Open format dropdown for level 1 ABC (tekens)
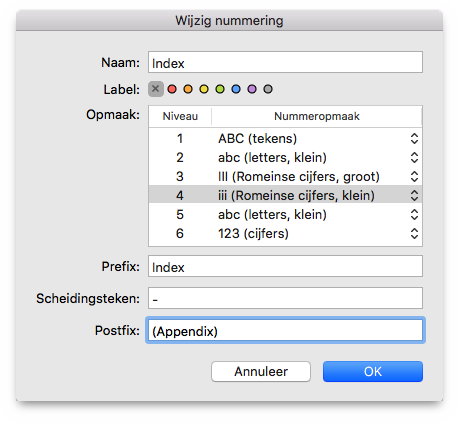 [x=414, y=138]
